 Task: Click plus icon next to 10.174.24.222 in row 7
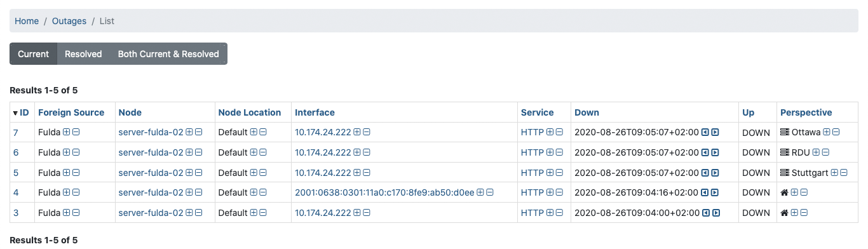point(357,132)
